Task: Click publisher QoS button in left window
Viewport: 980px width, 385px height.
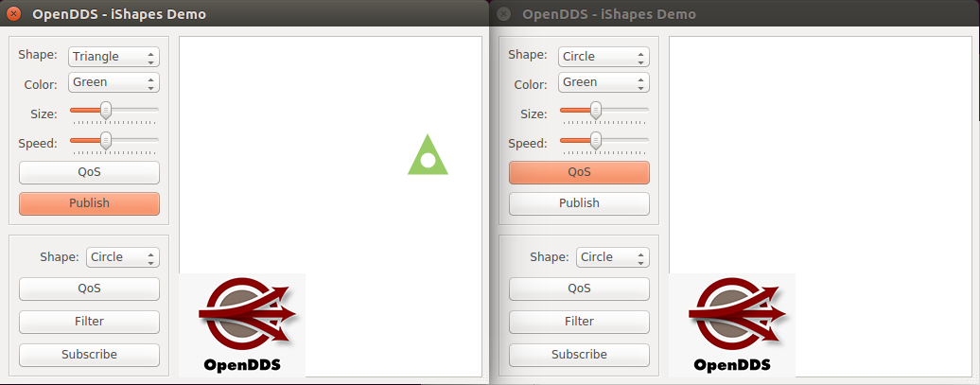Action: (89, 172)
